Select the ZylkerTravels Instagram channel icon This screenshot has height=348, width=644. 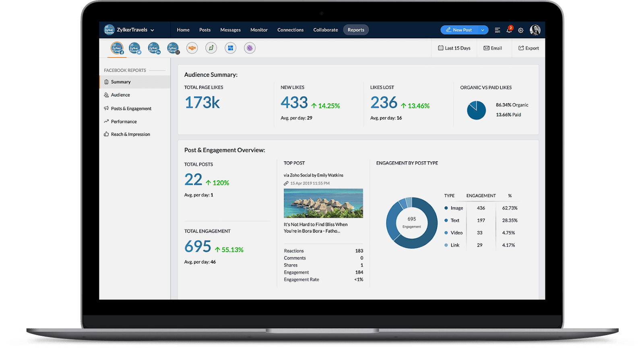pyautogui.click(x=173, y=48)
